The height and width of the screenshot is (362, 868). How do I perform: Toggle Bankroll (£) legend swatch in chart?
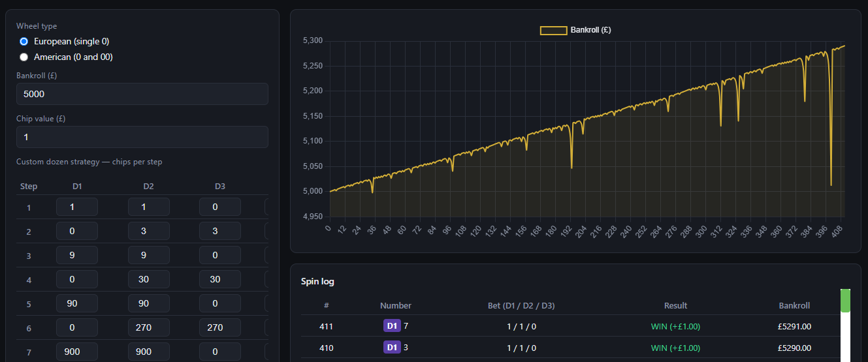(553, 30)
